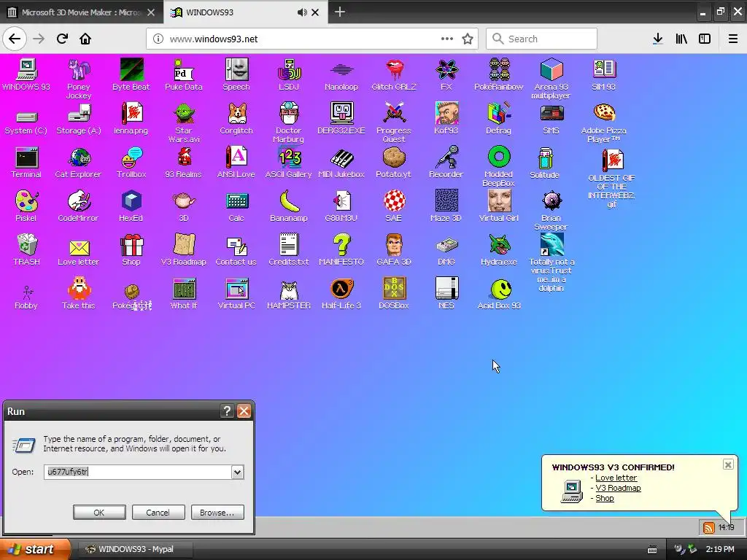Open the Terminal icon
The image size is (747, 560).
pos(26,157)
